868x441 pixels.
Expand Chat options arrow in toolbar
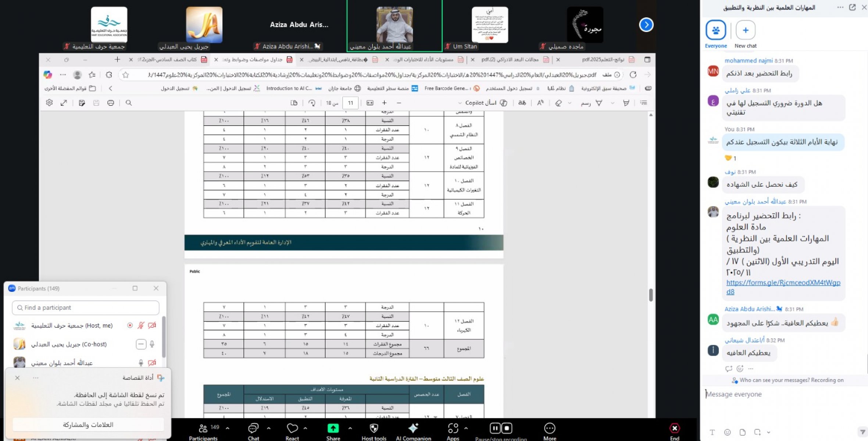(x=269, y=428)
